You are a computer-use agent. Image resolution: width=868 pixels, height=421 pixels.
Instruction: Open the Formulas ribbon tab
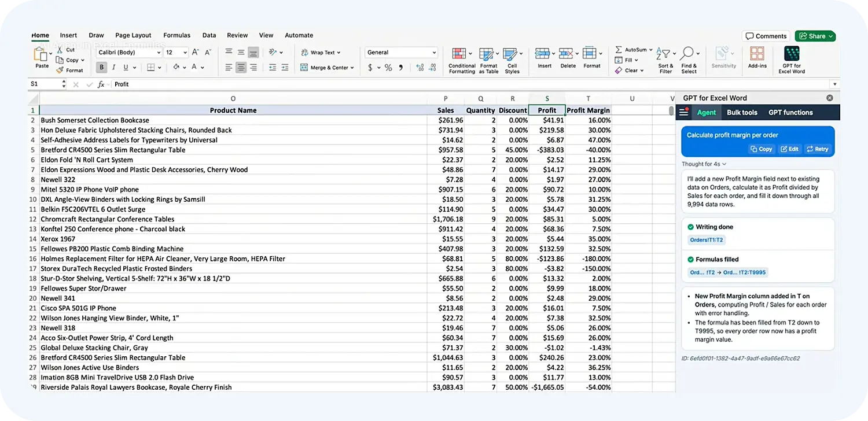176,35
